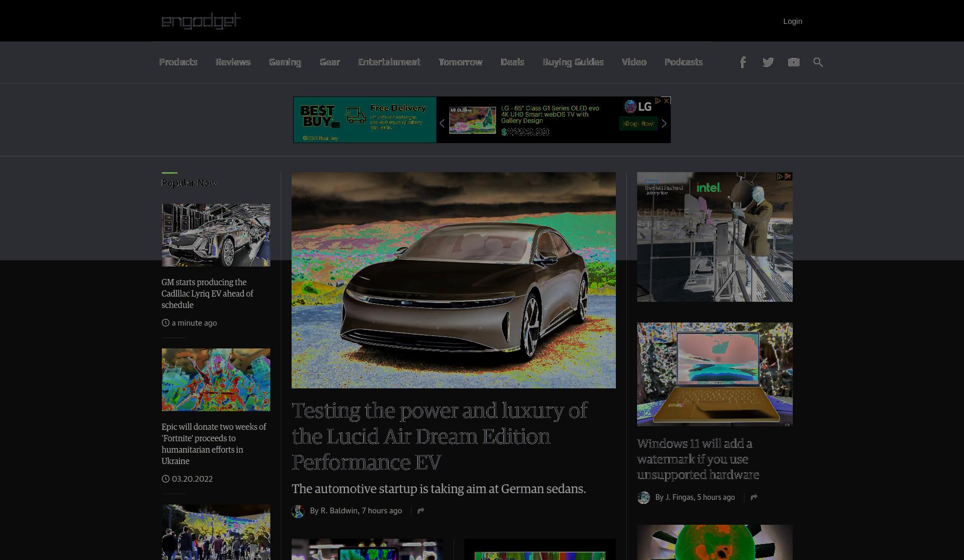Open AdChoices info on Best Buy banner
The image size is (964, 560).
(658, 101)
